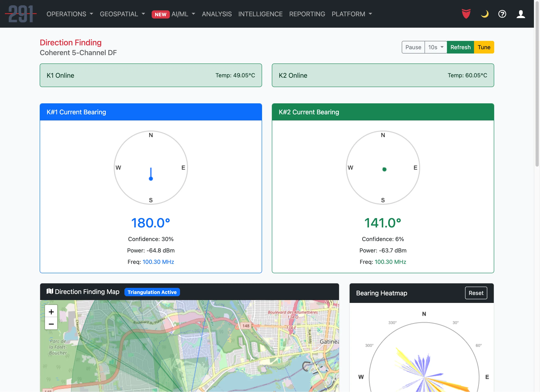Select the INTELLIGENCE menu item
This screenshot has height=392, width=540.
point(260,14)
